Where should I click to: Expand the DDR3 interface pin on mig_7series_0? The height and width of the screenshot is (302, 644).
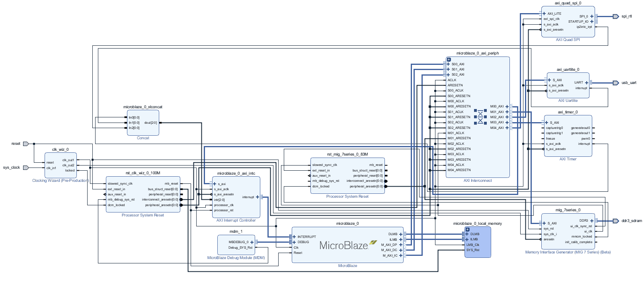point(592,220)
